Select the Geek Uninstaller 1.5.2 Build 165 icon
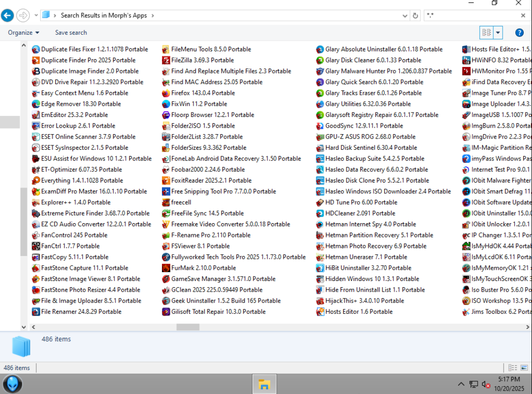 pos(165,301)
